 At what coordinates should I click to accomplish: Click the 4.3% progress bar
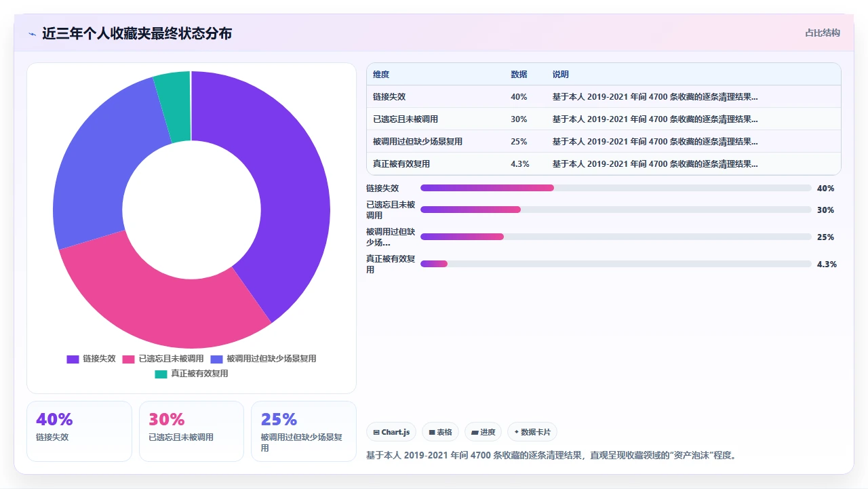616,264
